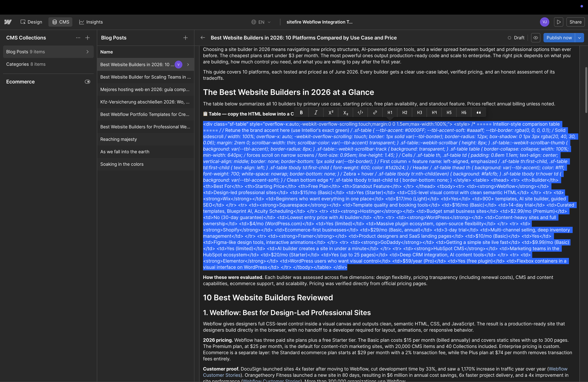Apply inline code formatting
This screenshot has width=588, height=382.
[360, 113]
